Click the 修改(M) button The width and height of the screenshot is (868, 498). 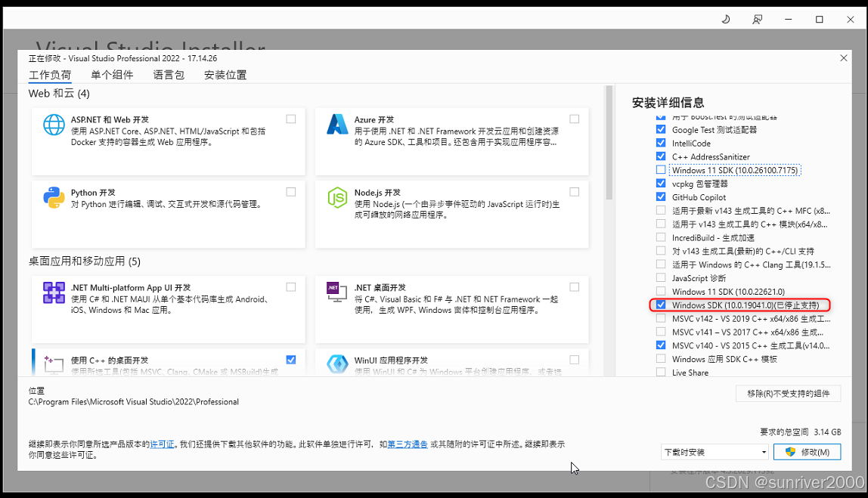(x=807, y=452)
